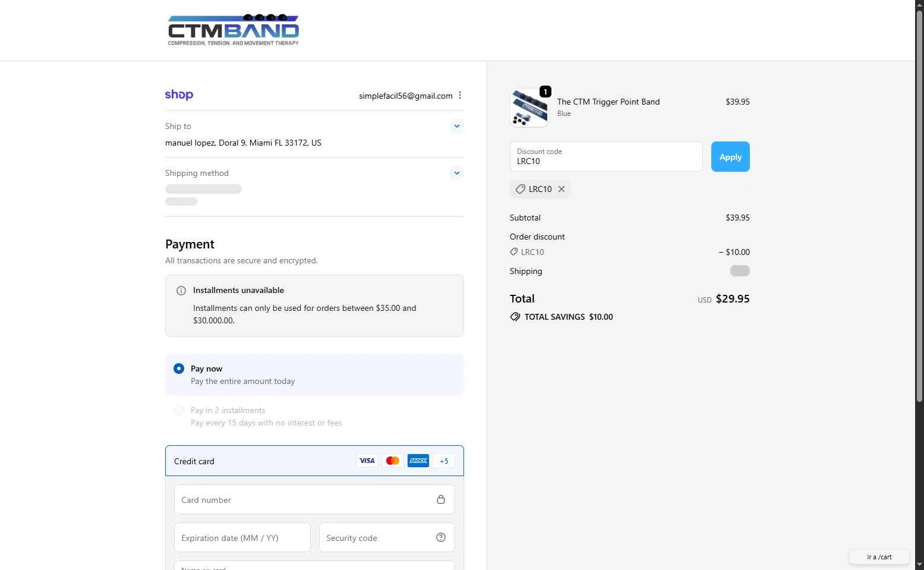Expand the Shipping method section
The width and height of the screenshot is (924, 570).
tap(456, 173)
